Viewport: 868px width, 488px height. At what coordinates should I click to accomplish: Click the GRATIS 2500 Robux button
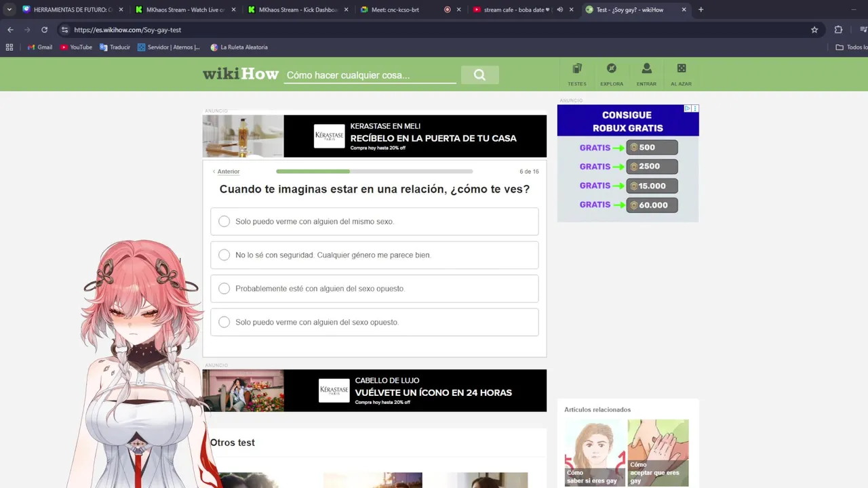point(652,166)
